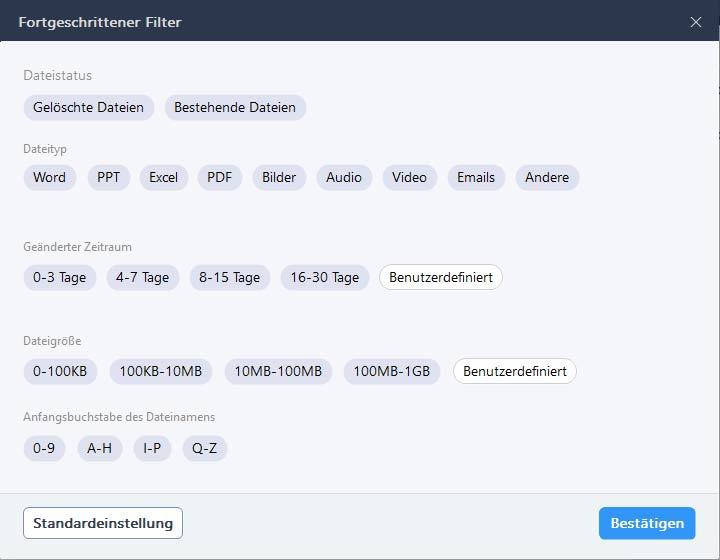
Task: Close the Fortgeschrittener Filter dialog
Action: click(696, 22)
